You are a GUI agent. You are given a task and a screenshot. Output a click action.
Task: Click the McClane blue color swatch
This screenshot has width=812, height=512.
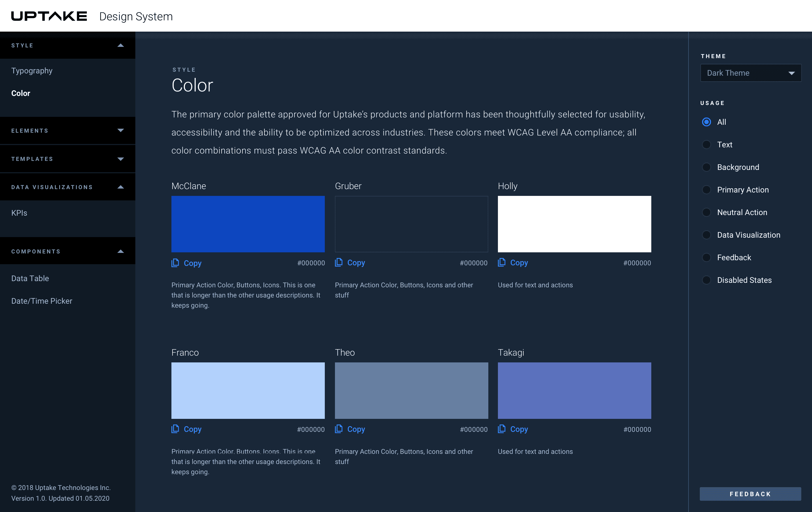point(248,224)
